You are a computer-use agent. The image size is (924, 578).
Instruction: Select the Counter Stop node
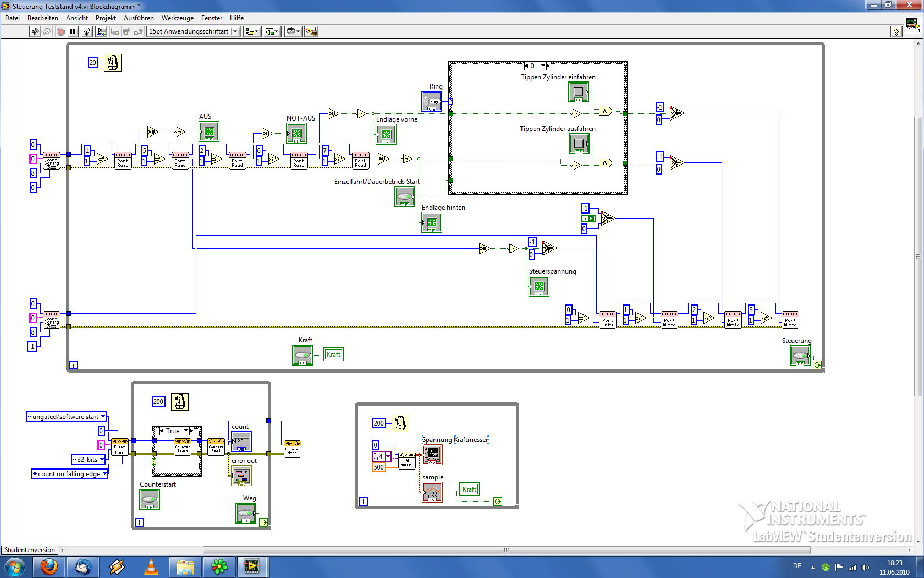tap(293, 449)
